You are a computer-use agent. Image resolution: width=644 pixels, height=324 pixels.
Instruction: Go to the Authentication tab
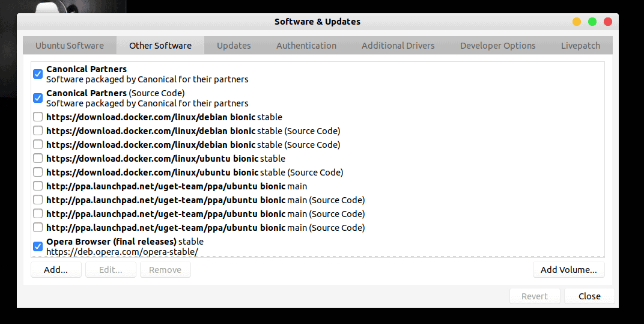pyautogui.click(x=306, y=46)
